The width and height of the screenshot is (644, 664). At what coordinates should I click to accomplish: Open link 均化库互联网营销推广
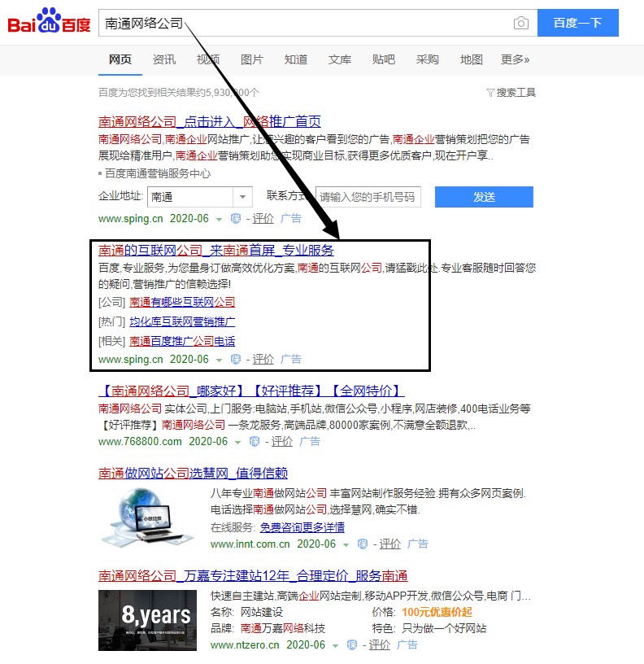click(182, 322)
